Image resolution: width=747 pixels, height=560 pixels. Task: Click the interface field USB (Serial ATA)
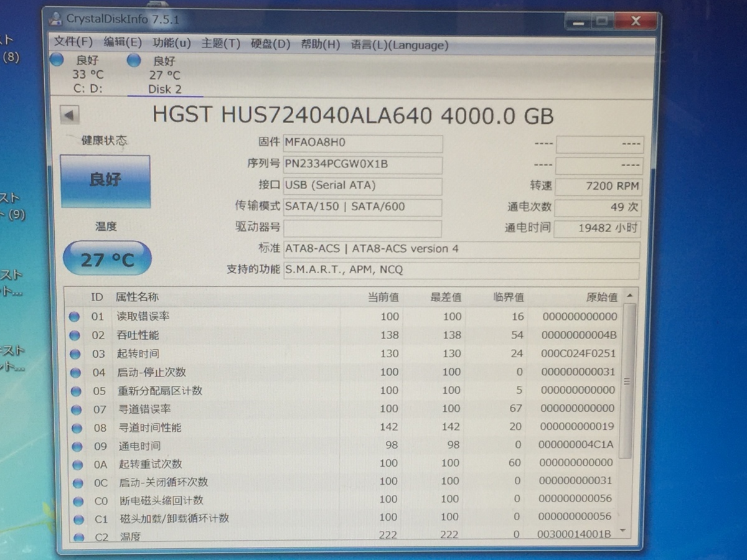pyautogui.click(x=362, y=186)
